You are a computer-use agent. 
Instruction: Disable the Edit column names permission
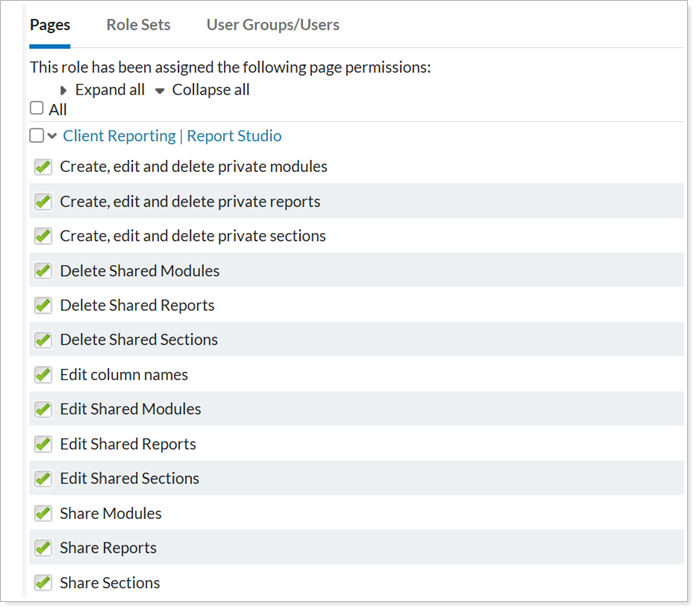click(x=43, y=375)
